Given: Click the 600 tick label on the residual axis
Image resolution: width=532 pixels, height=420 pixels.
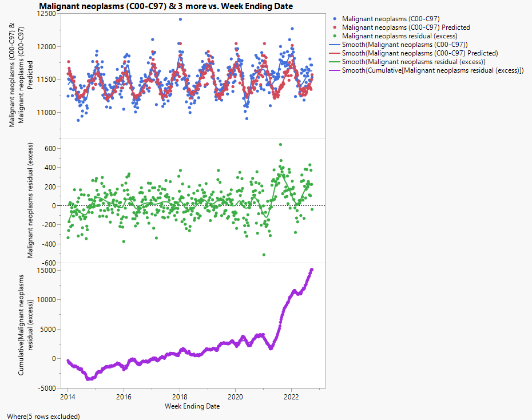Looking at the screenshot, I should pos(50,149).
